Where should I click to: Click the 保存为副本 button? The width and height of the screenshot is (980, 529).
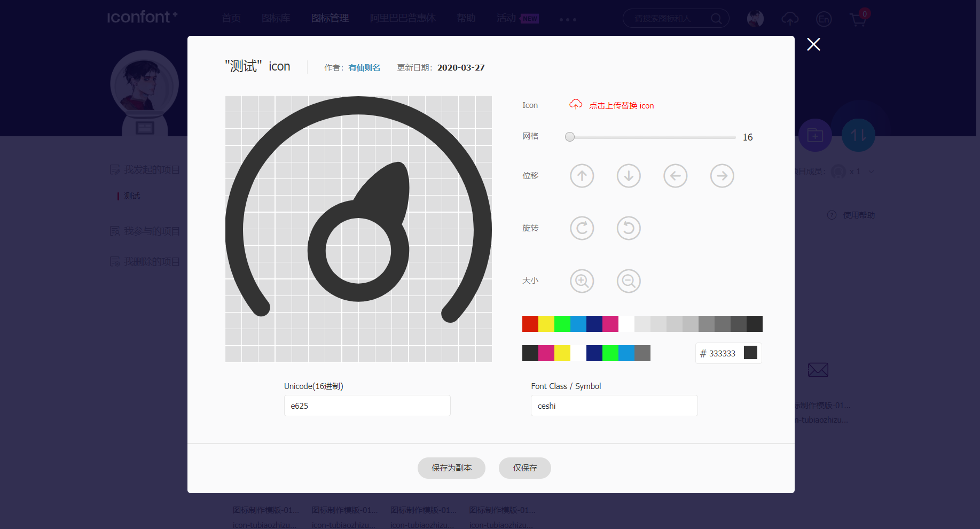(x=451, y=468)
